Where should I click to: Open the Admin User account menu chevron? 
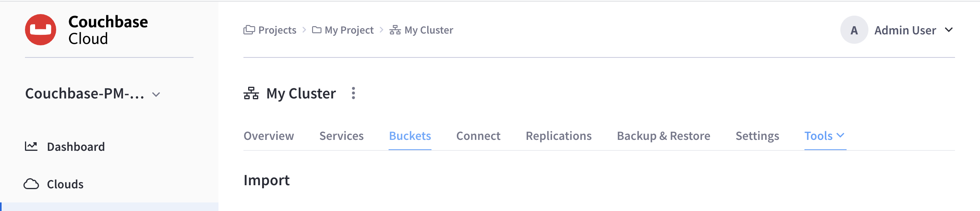(949, 30)
